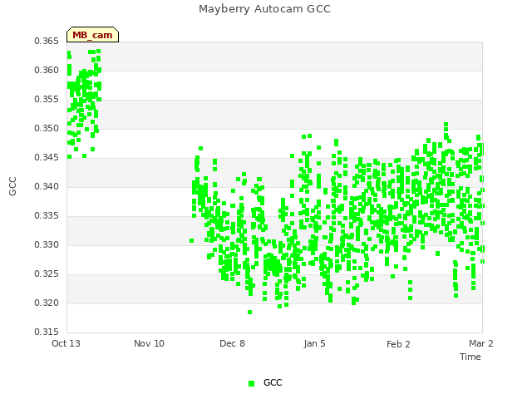Click the 0.330 y-axis value
The image size is (532, 399).
click(47, 244)
